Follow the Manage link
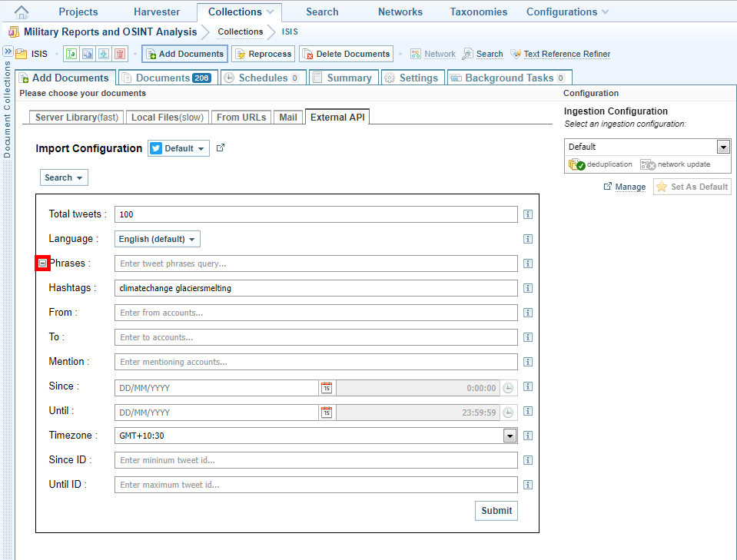 point(630,187)
